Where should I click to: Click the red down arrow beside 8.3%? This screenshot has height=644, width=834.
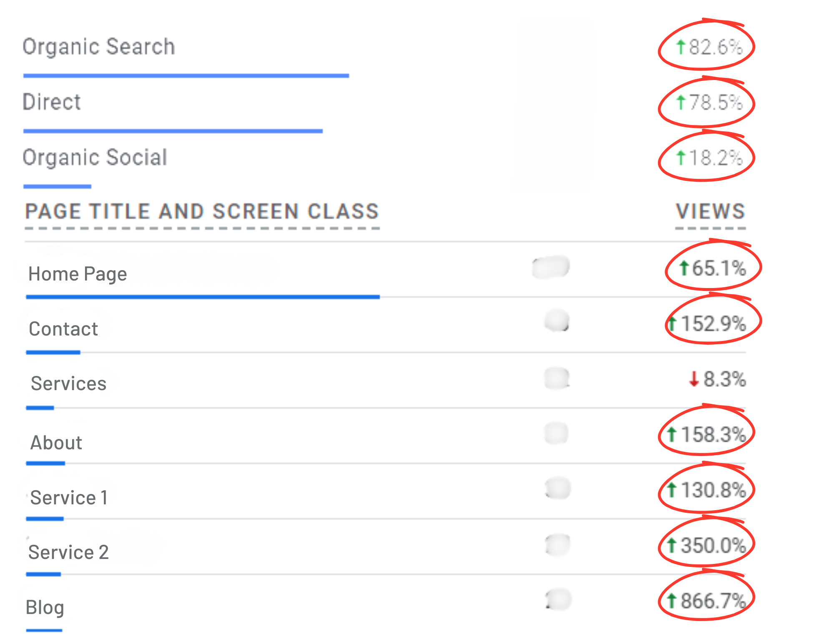point(694,379)
